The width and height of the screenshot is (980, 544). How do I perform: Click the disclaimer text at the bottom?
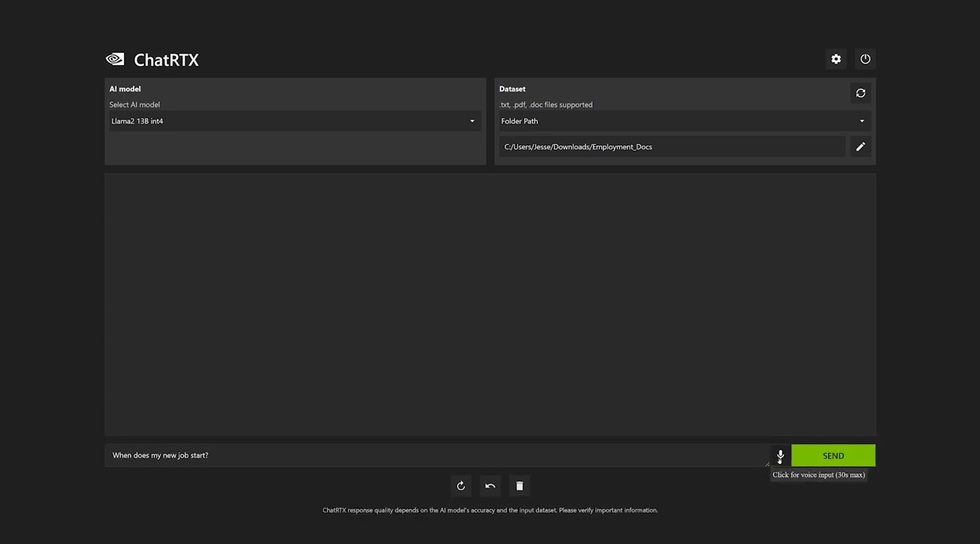[x=490, y=510]
